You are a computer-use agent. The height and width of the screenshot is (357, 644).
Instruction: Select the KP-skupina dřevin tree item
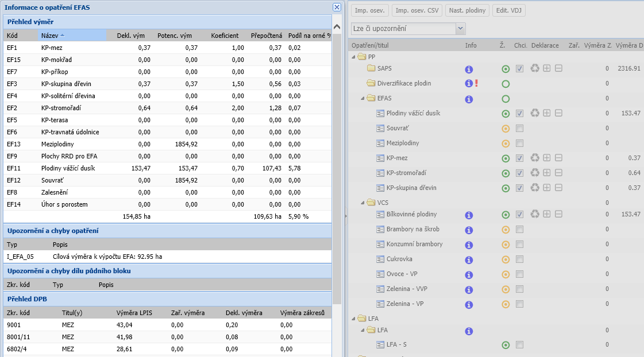click(x=411, y=188)
